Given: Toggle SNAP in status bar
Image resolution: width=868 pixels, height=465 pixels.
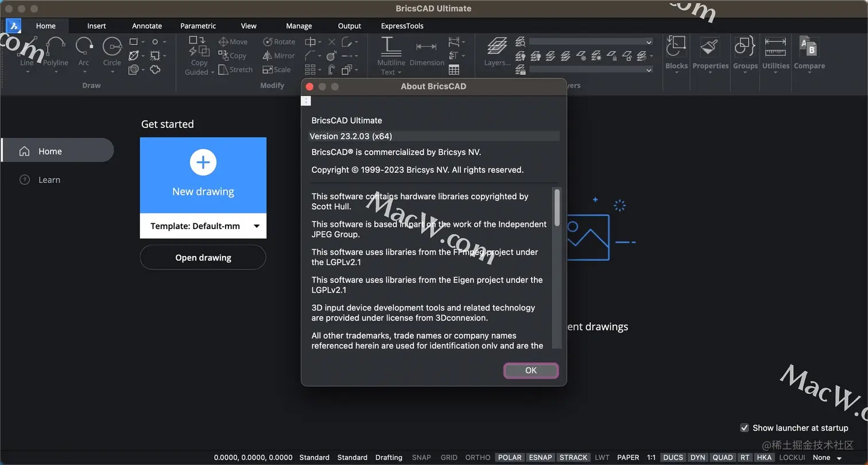Looking at the screenshot, I should point(421,458).
